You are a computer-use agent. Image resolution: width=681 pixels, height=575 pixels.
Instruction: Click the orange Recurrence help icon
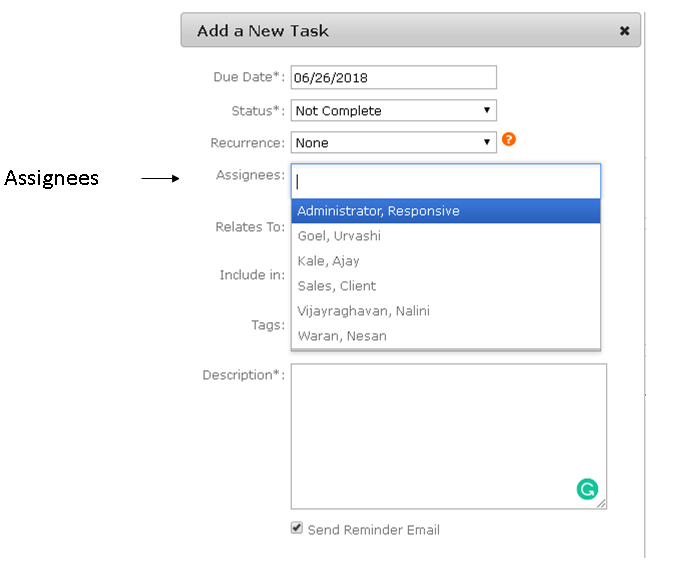(509, 140)
